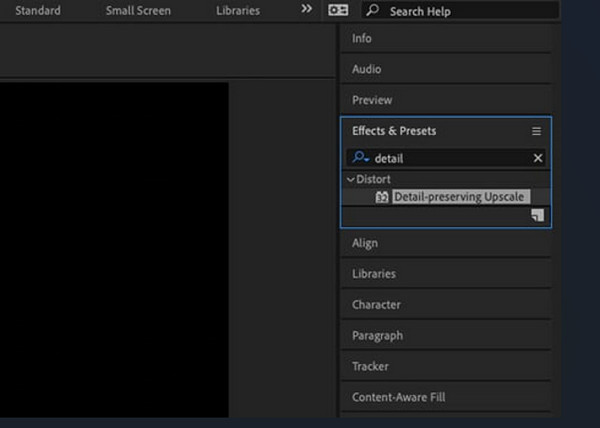The width and height of the screenshot is (600, 428).
Task: Open the effects search options dropdown
Action: [360, 157]
